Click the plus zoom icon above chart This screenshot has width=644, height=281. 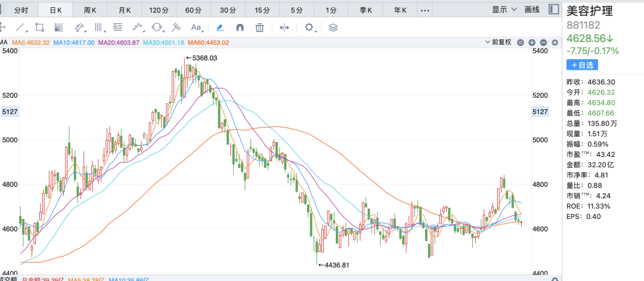532,42
